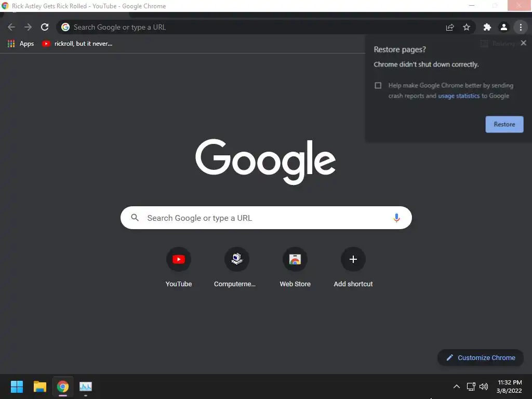Image resolution: width=532 pixels, height=399 pixels.
Task: Open the Chrome three-dot menu
Action: (x=521, y=27)
